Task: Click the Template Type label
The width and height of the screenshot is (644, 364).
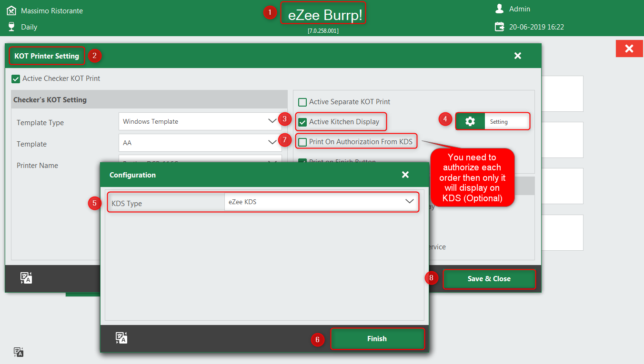Action: pyautogui.click(x=40, y=123)
